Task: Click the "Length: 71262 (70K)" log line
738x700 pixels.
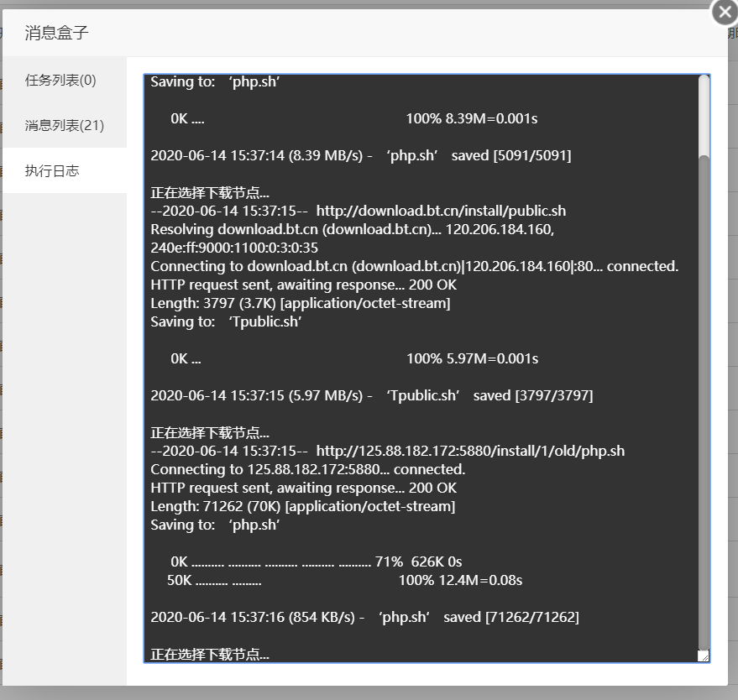Action: (302, 506)
